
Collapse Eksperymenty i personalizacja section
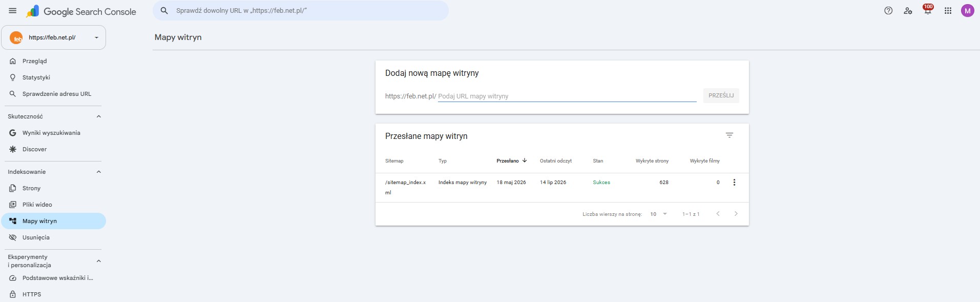99,261
